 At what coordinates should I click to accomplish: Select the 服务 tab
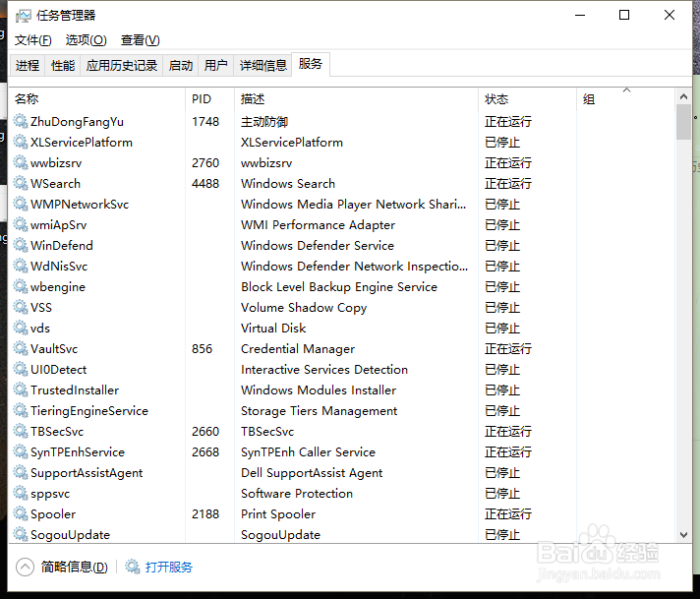[311, 64]
